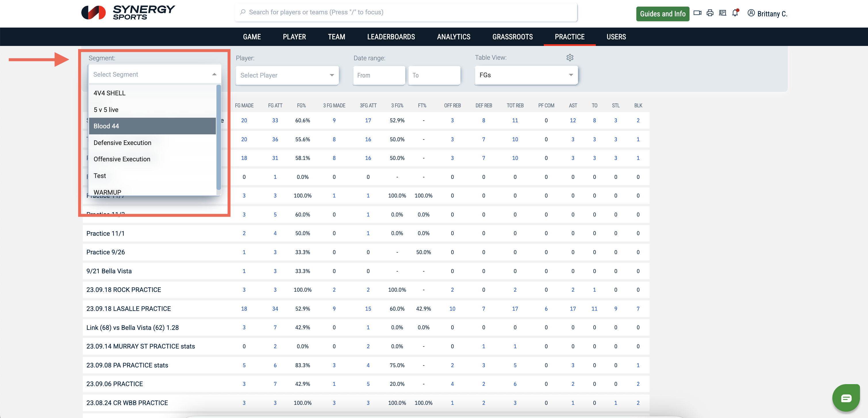The image size is (868, 418).
Task: Open Table View settings gear
Action: (569, 57)
